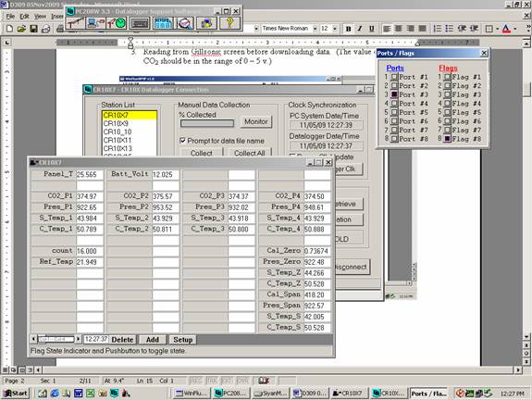
Task: Click the Monitor button
Action: click(256, 121)
